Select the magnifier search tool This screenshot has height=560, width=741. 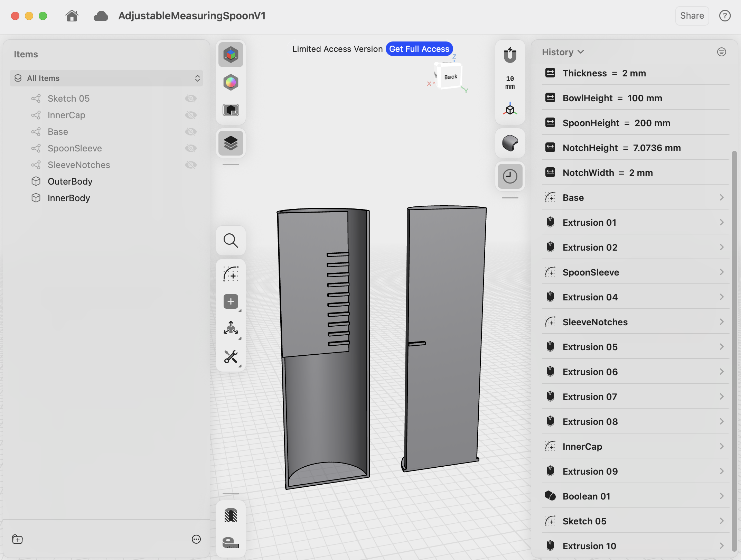pyautogui.click(x=231, y=241)
